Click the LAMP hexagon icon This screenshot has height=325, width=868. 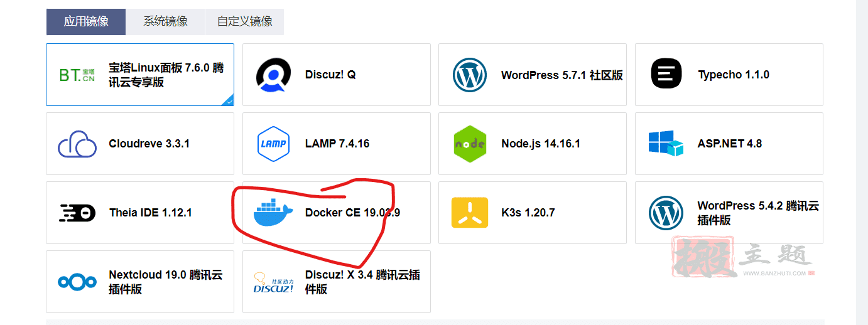[x=273, y=144]
